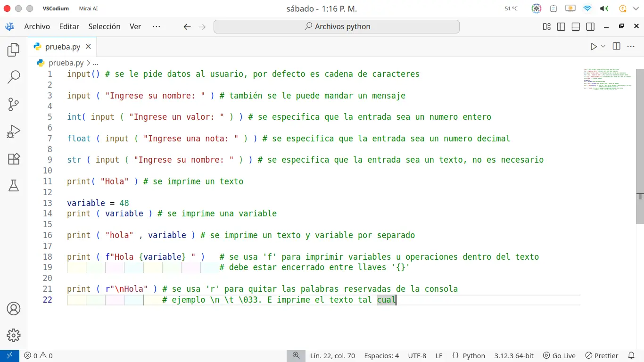This screenshot has height=362, width=644.
Task: Click the volume icon in system tray
Action: (x=604, y=8)
